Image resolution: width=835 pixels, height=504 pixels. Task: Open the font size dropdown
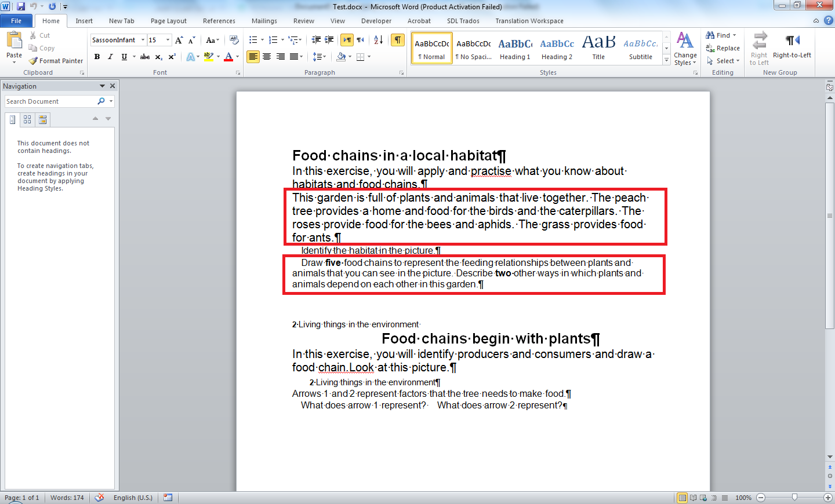tap(168, 40)
